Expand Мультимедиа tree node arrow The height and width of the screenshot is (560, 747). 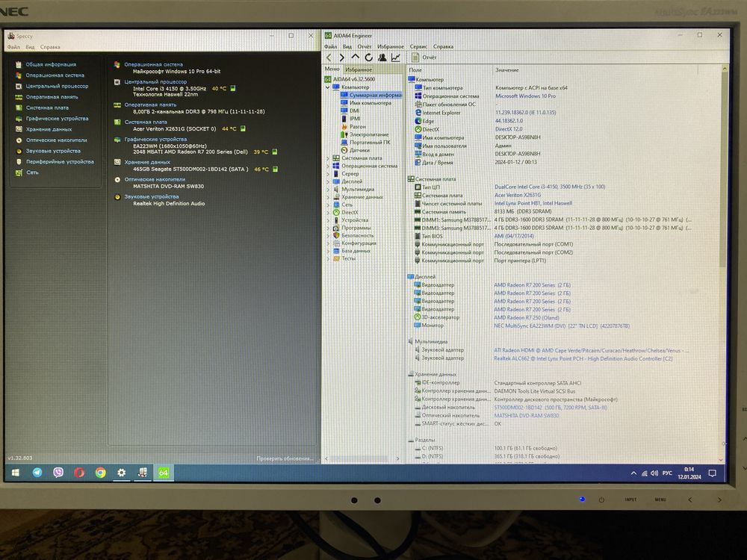pos(328,190)
